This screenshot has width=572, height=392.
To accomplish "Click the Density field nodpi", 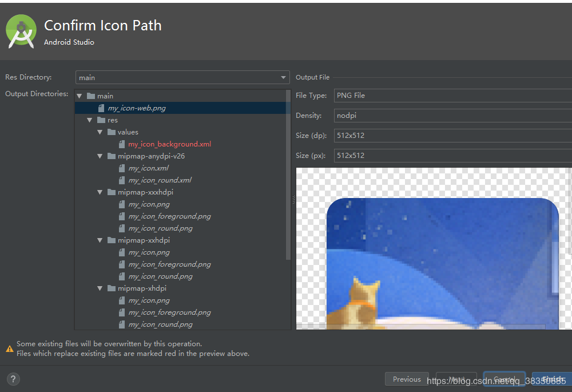I will pos(452,116).
